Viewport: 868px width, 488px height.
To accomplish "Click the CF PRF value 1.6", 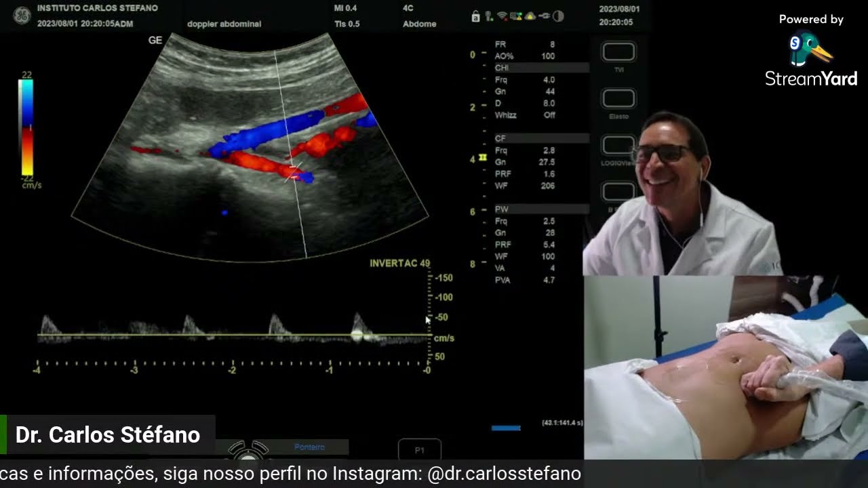I will point(549,174).
